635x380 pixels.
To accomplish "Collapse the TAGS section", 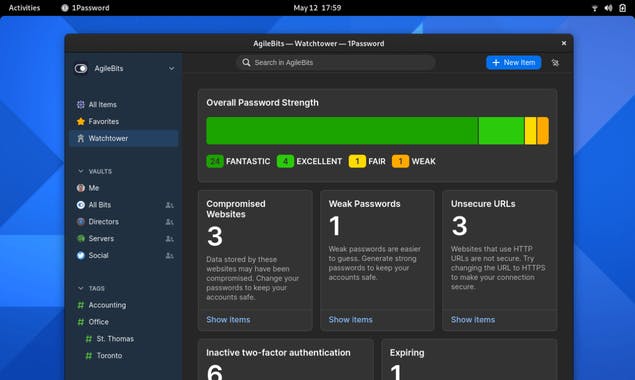I will click(x=81, y=288).
